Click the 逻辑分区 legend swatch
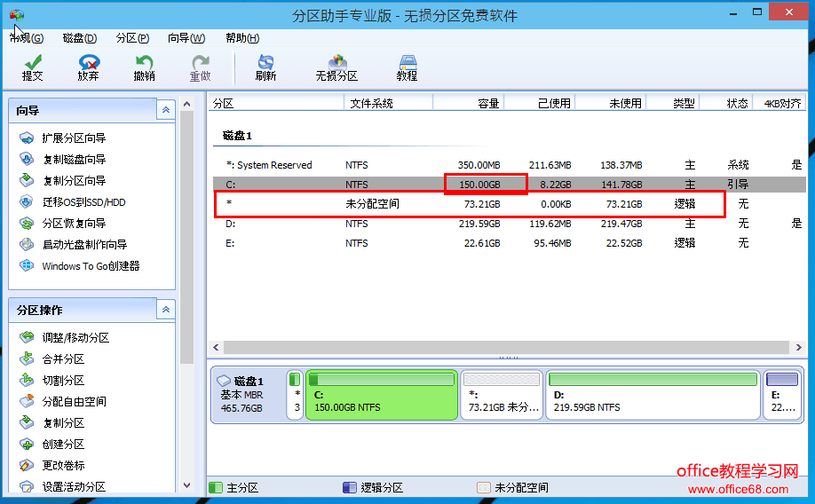Image resolution: width=815 pixels, height=504 pixels. (350, 487)
